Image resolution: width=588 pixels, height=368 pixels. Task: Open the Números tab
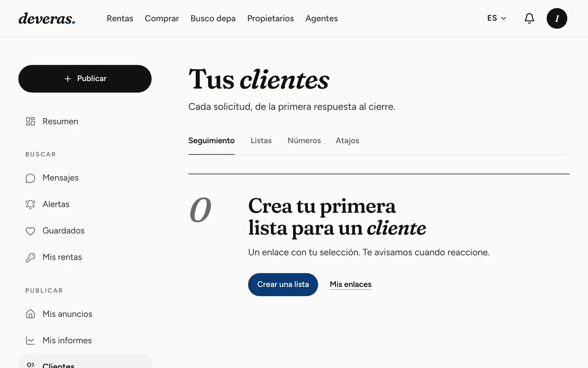coord(304,141)
